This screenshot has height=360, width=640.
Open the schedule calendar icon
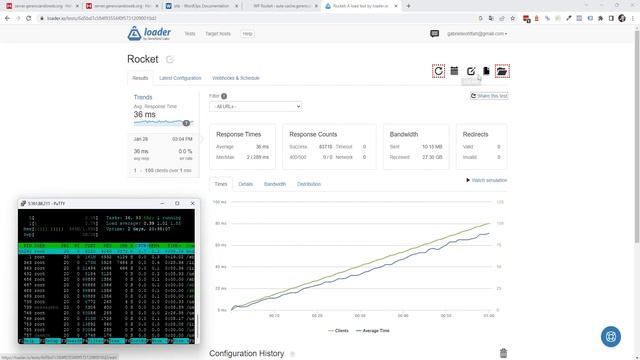[x=454, y=71]
